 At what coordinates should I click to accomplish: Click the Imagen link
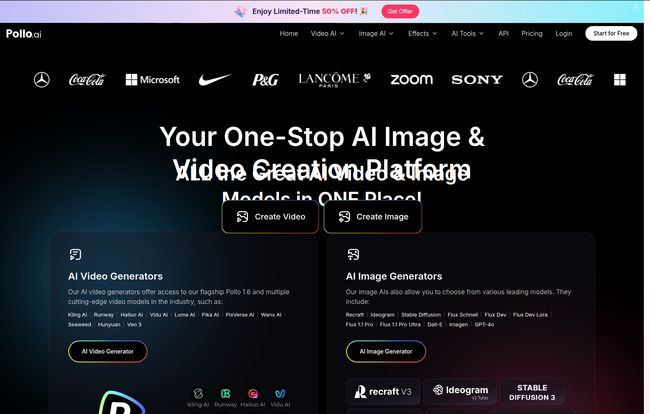tap(458, 324)
